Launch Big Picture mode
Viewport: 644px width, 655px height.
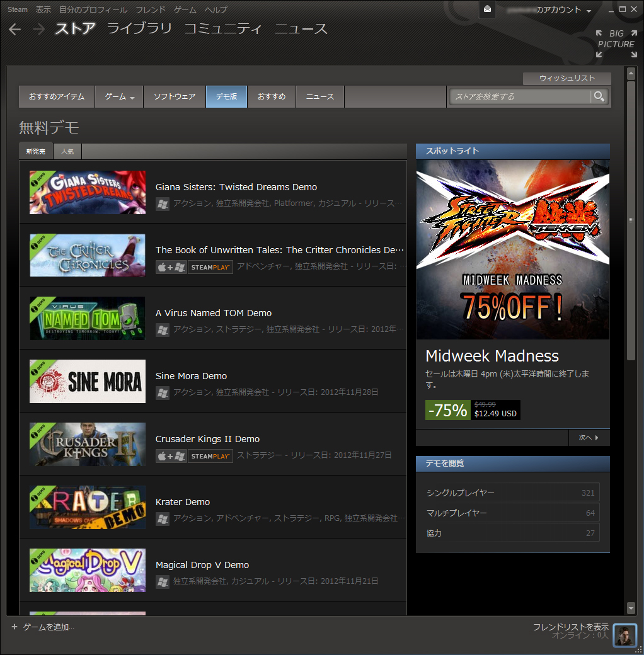(616, 43)
